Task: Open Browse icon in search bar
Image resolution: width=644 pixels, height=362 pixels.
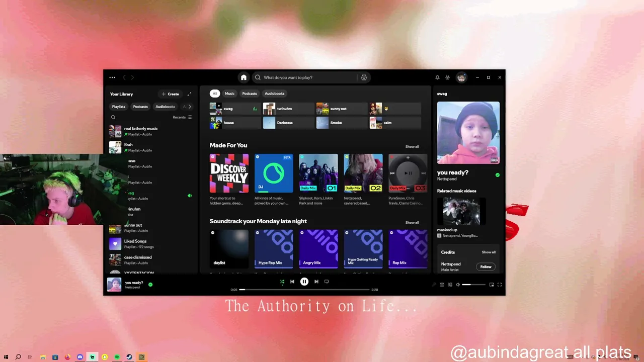Action: (364, 77)
